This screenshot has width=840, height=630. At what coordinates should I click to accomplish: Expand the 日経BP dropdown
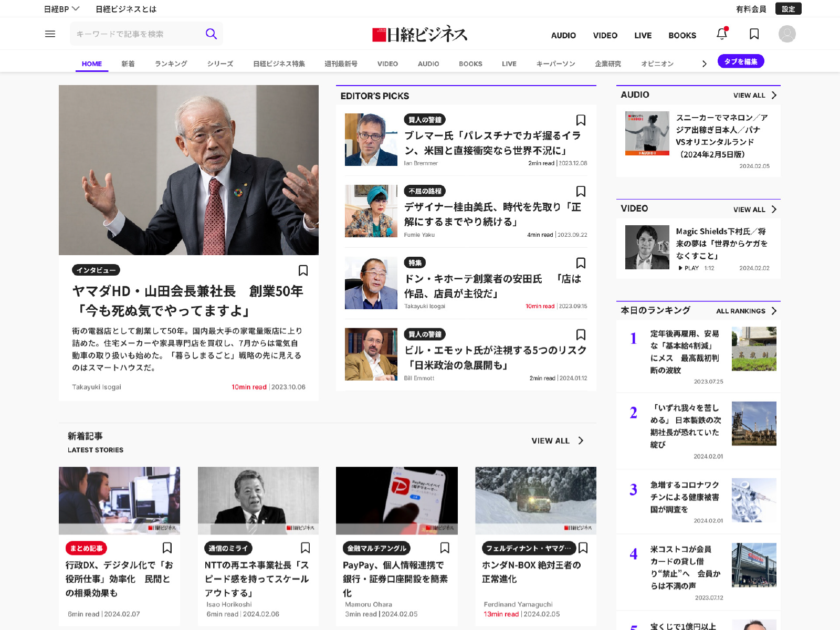(61, 9)
